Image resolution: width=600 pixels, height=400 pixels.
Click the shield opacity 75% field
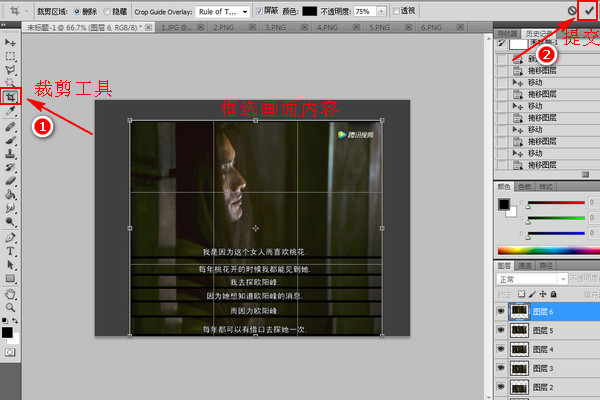point(365,11)
